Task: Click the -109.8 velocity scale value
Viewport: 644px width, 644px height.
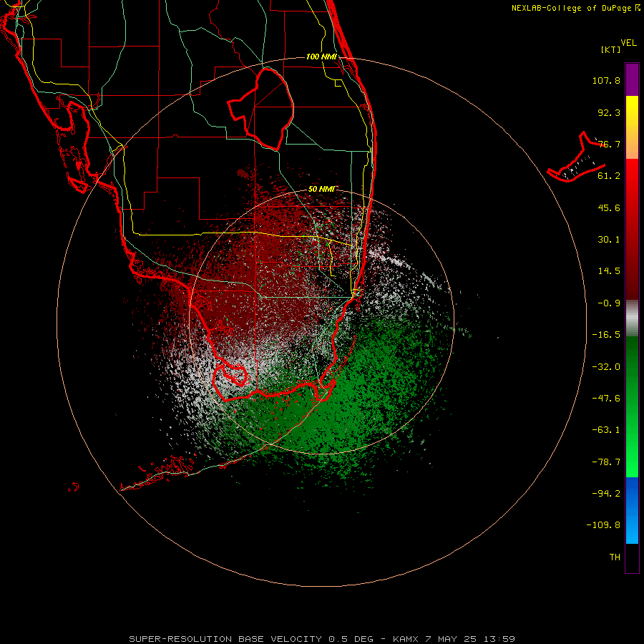Action: (603, 525)
